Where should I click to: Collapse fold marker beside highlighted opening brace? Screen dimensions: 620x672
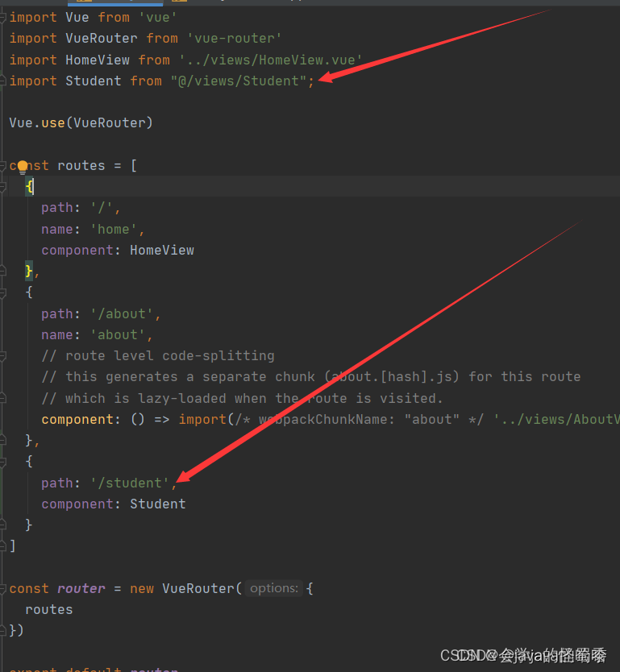point(2,186)
